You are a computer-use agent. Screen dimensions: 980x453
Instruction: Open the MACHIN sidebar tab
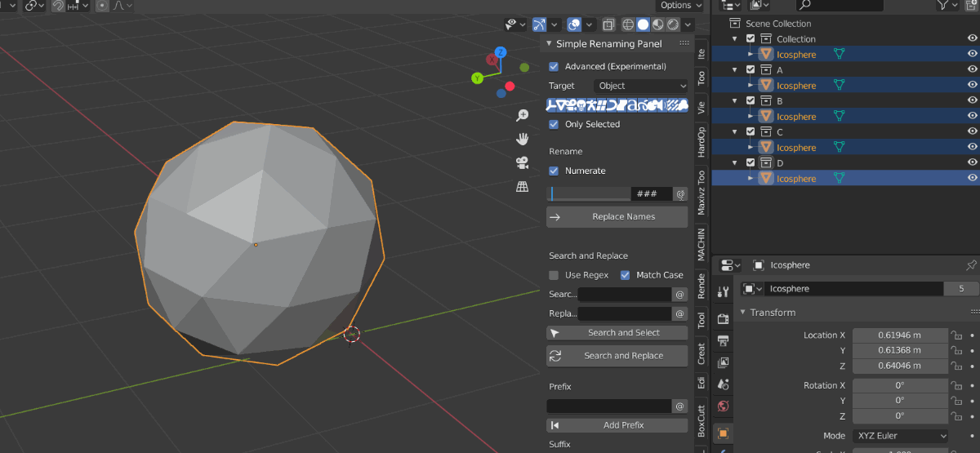pos(701,244)
